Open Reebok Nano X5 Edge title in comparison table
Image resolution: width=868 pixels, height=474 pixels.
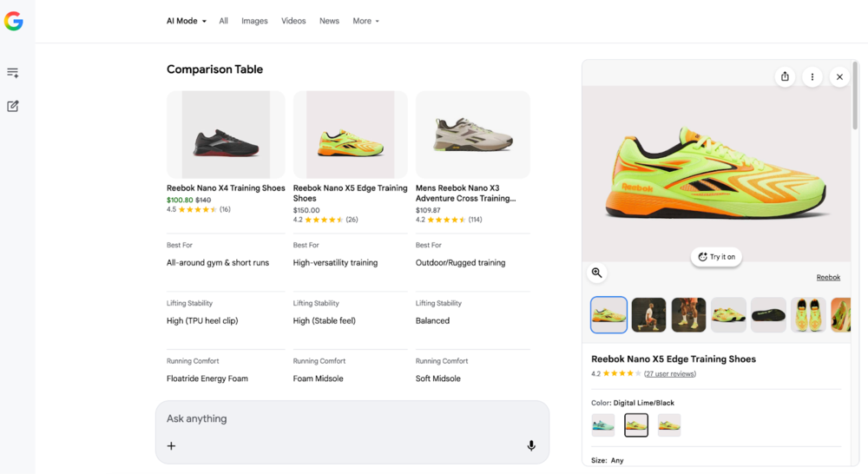350,194
